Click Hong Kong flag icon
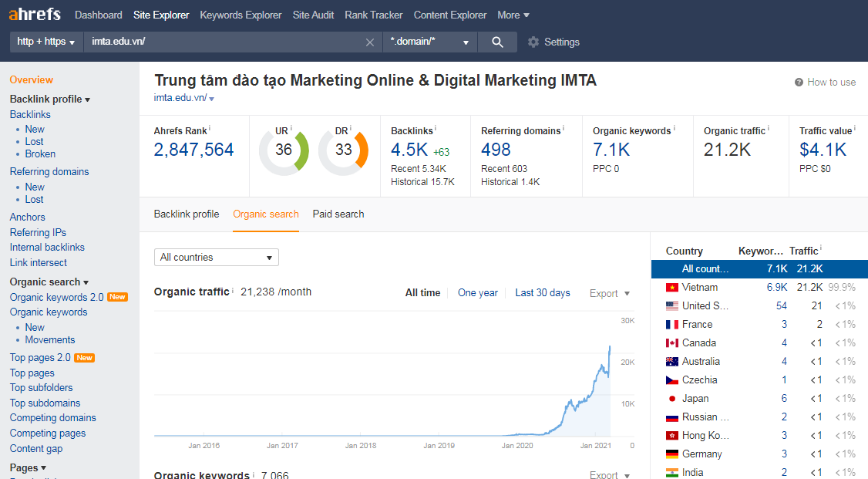This screenshot has height=479, width=868. pyautogui.click(x=672, y=435)
